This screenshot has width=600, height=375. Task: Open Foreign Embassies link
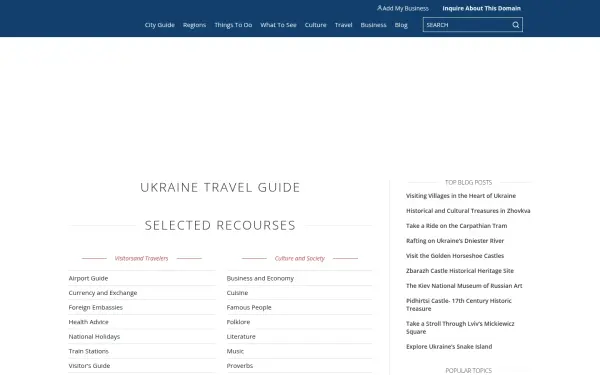click(96, 307)
